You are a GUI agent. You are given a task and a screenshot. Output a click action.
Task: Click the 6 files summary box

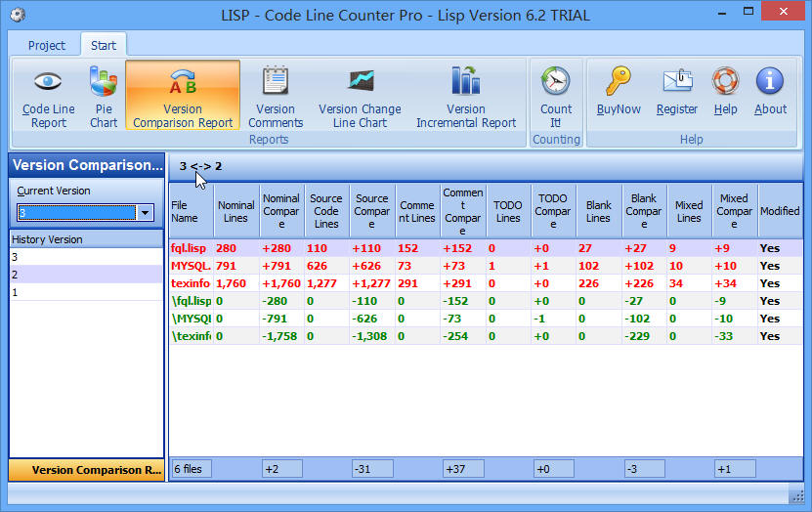point(192,469)
